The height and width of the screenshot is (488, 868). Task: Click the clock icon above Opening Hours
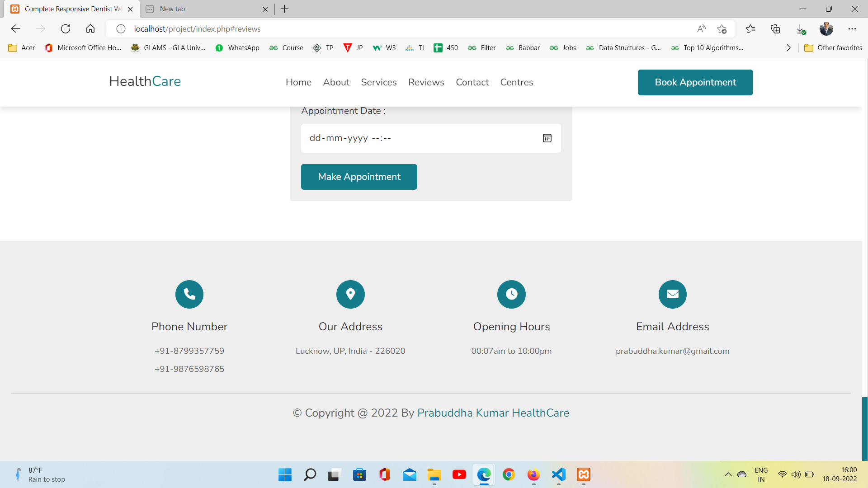(511, 294)
